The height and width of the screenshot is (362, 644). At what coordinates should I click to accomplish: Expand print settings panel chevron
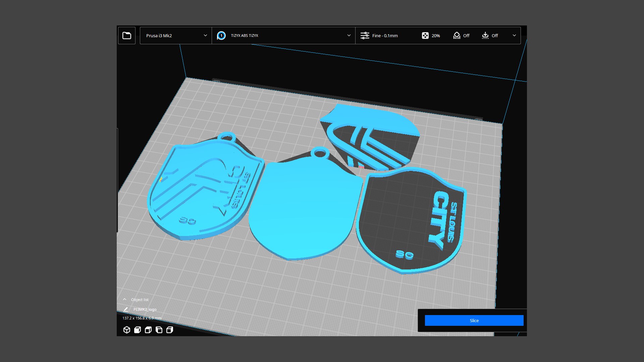pyautogui.click(x=514, y=36)
